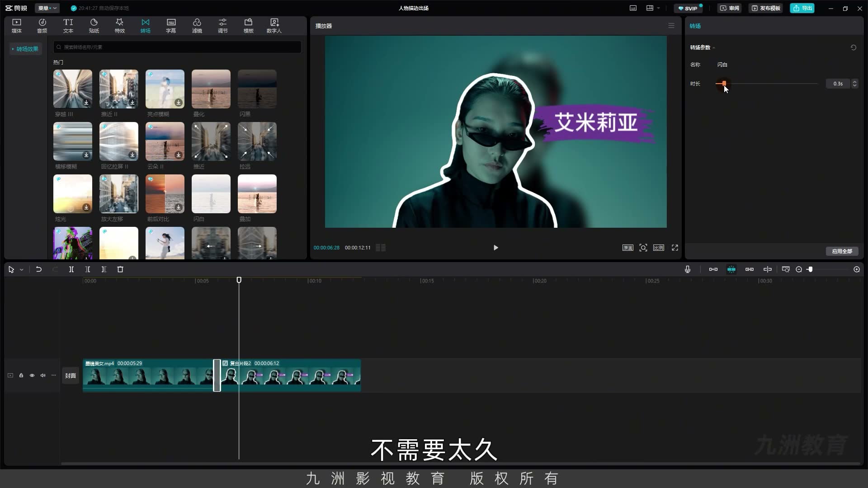Select the pointer tool in timeline toolbar

[11, 269]
